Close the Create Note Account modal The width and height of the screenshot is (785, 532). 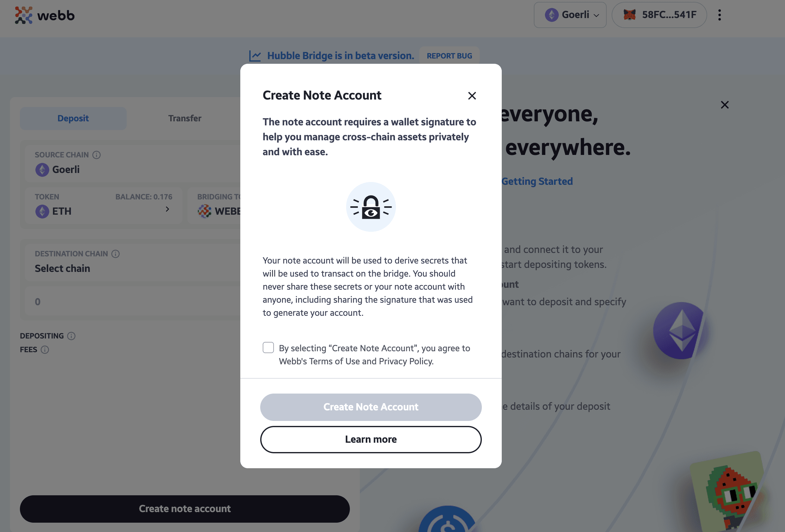coord(472,95)
